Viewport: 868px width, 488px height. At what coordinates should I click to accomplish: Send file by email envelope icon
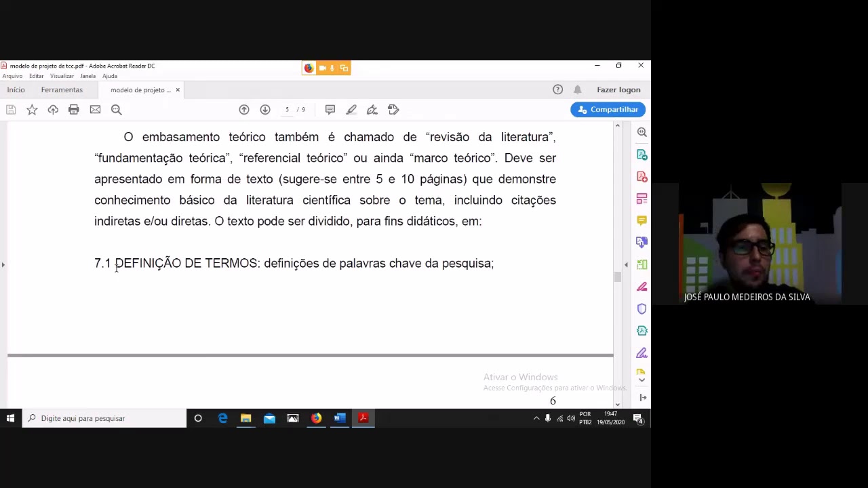pyautogui.click(x=95, y=110)
